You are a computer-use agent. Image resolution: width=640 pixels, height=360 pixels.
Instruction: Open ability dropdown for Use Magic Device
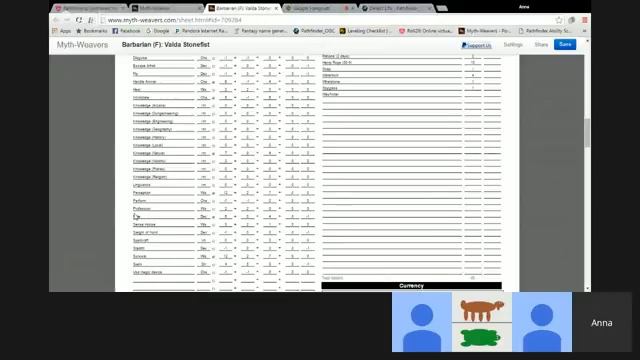204,272
